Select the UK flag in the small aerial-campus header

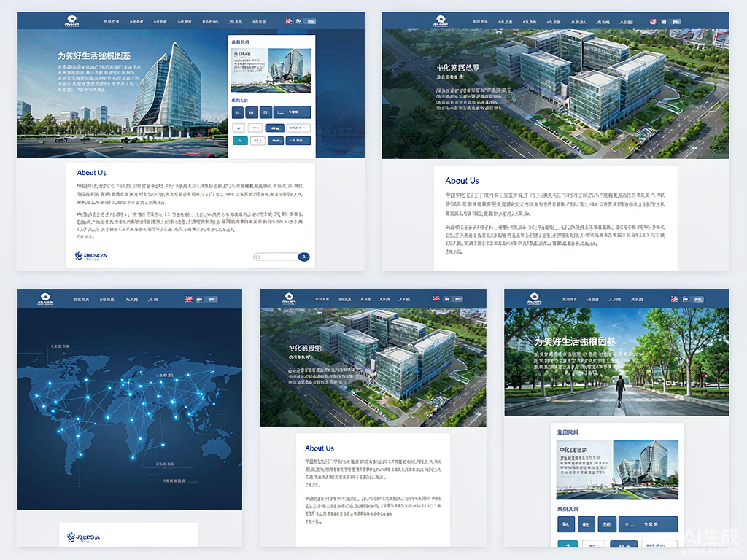click(436, 298)
